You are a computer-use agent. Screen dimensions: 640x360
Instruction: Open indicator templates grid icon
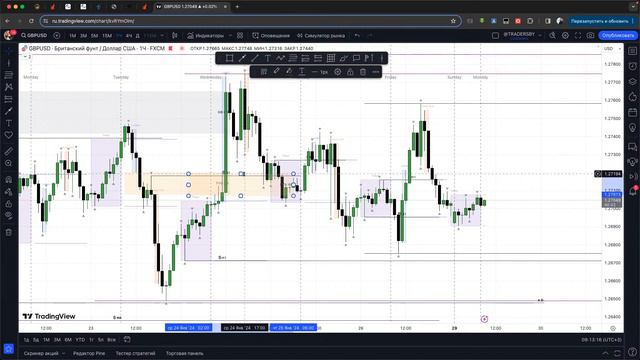(240, 36)
